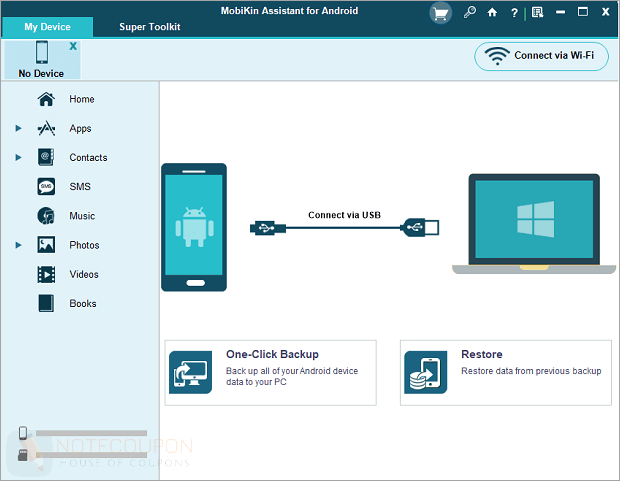Click the key registration icon
620x481 pixels.
click(470, 12)
